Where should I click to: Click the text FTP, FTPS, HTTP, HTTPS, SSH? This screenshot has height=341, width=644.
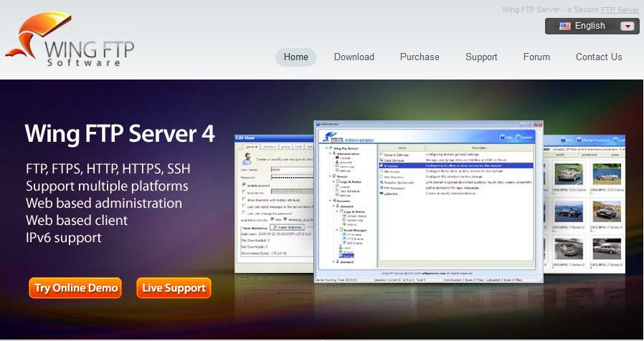tap(108, 168)
